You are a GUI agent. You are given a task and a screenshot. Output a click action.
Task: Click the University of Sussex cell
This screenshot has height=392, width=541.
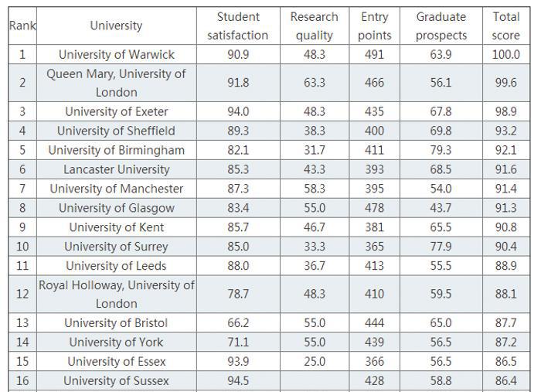(116, 380)
